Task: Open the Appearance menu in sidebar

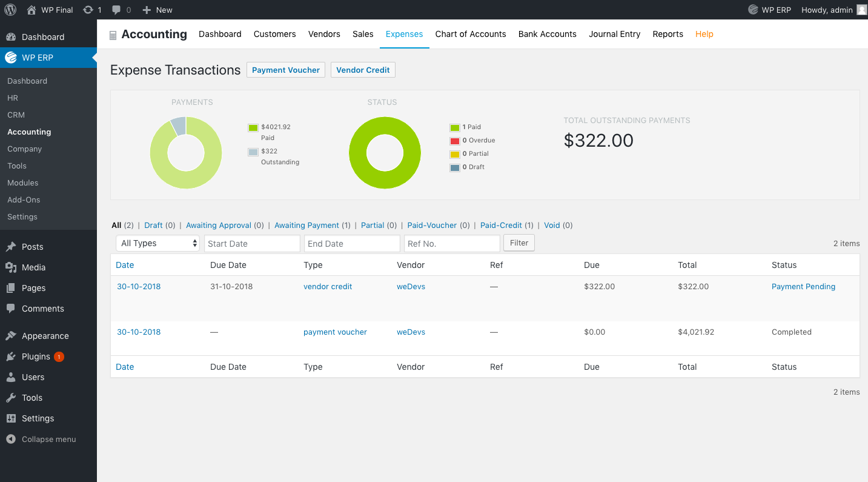Action: coord(45,336)
